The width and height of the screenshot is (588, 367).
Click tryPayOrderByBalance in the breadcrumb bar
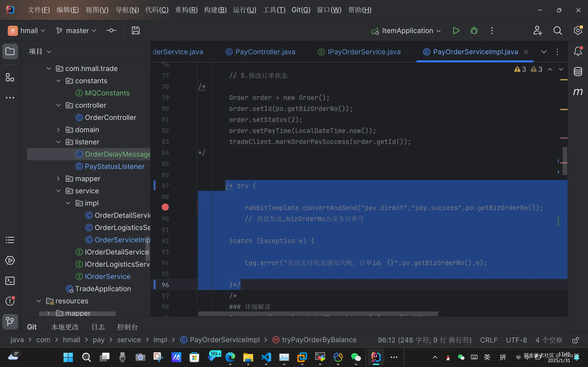click(x=319, y=340)
